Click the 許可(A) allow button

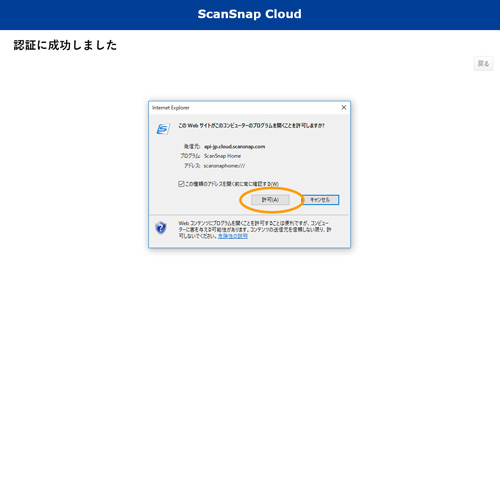pyautogui.click(x=270, y=200)
